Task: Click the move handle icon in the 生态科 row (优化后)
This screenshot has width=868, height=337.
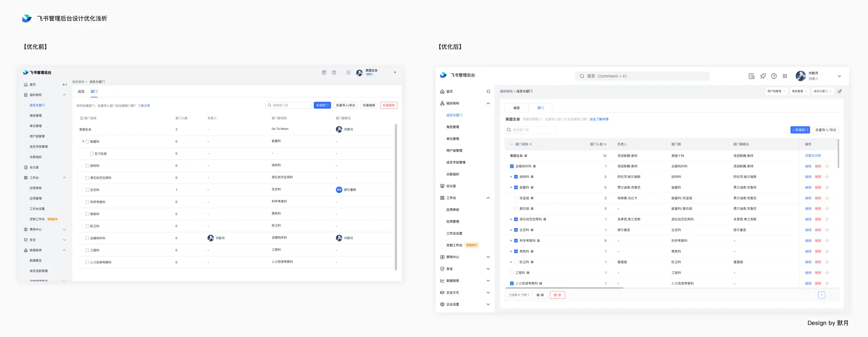Action: (x=827, y=230)
